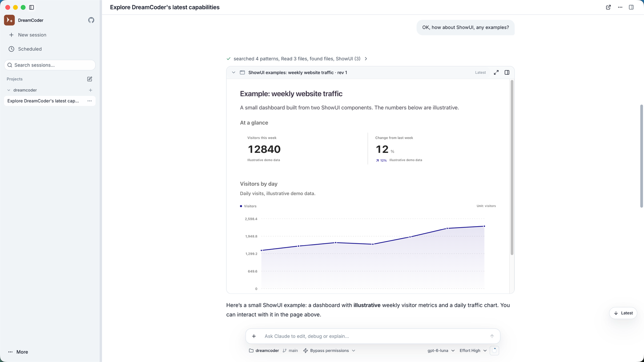
Task: Click the Unit: visitors label
Action: [486, 206]
